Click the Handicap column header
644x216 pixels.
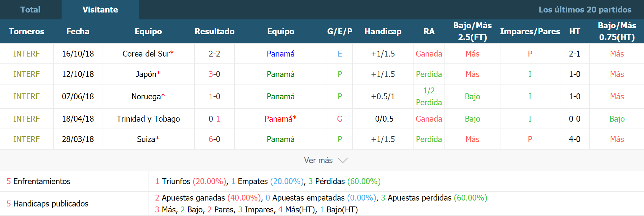[383, 31]
